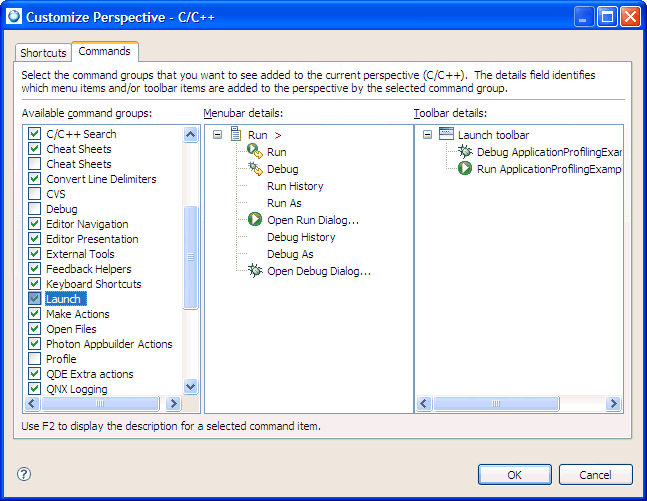Screen dimensions: 647x501
Task: Click the Run ApplicationProfiling green play icon
Action: pos(465,169)
